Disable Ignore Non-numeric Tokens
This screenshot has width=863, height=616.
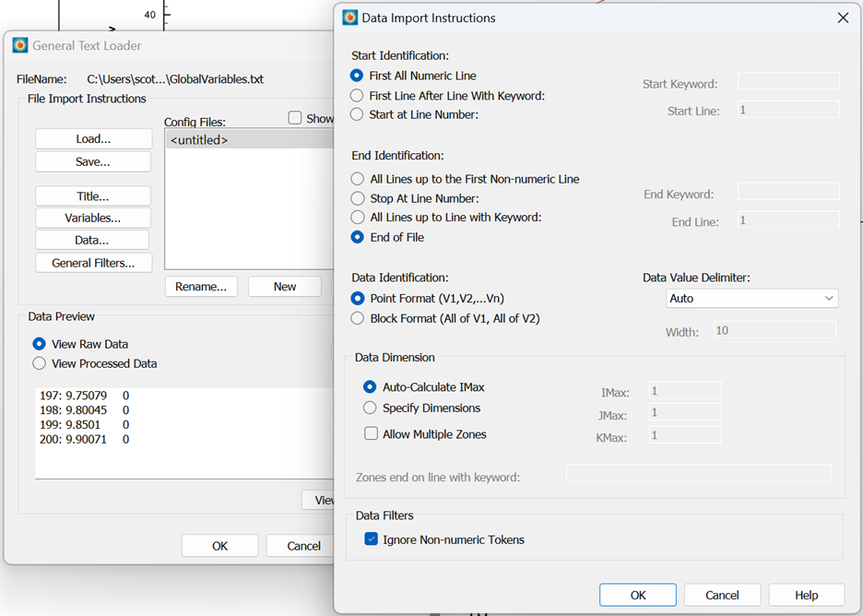[371, 538]
